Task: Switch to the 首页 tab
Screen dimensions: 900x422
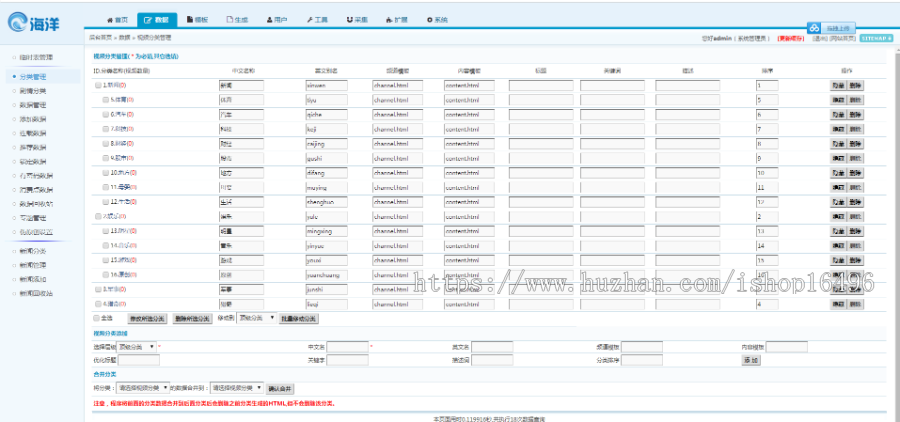Action: pos(117,20)
